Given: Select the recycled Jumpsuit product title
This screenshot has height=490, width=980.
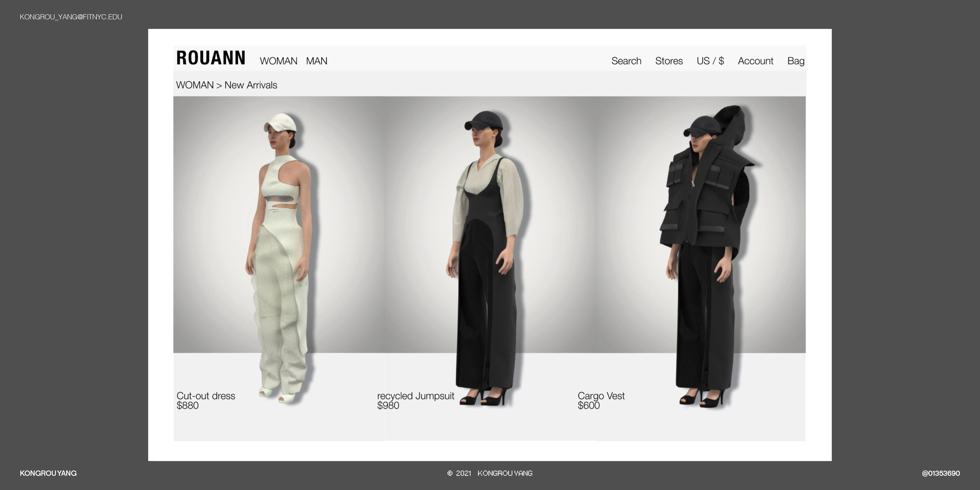Looking at the screenshot, I should pyautogui.click(x=416, y=396).
